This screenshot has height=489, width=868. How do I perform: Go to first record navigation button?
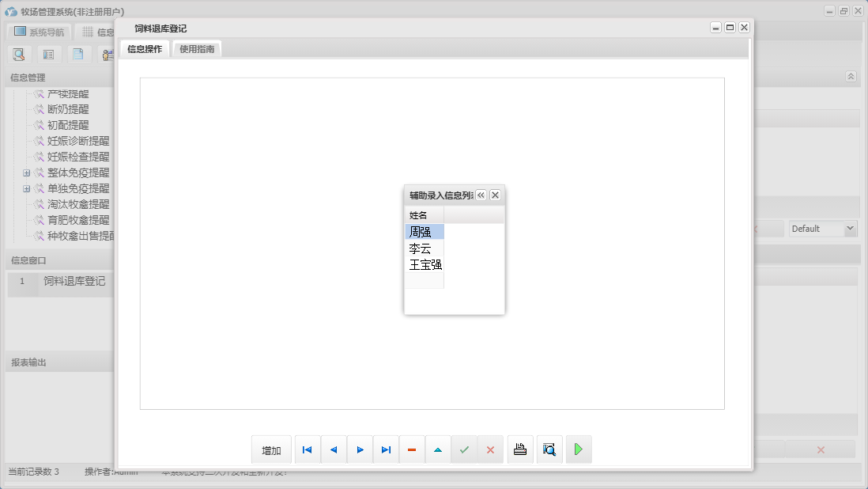[307, 449]
